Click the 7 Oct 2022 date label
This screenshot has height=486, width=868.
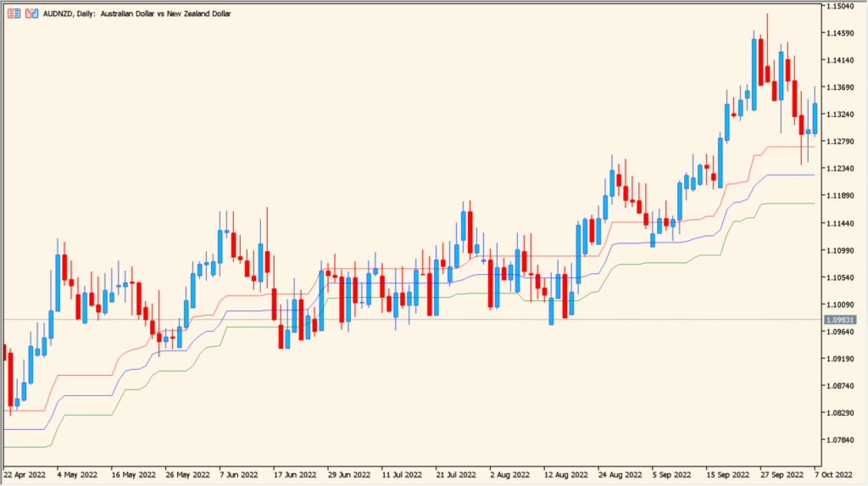tap(834, 475)
